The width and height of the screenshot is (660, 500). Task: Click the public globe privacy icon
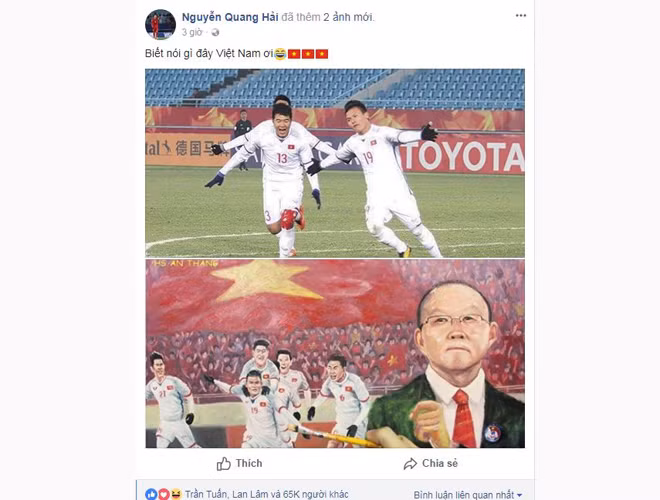click(x=215, y=32)
